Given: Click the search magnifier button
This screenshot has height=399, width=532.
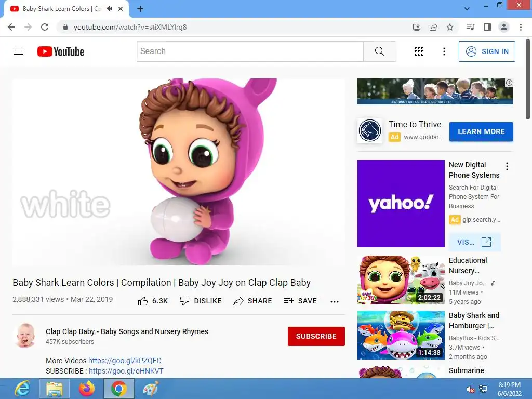Looking at the screenshot, I should (380, 51).
